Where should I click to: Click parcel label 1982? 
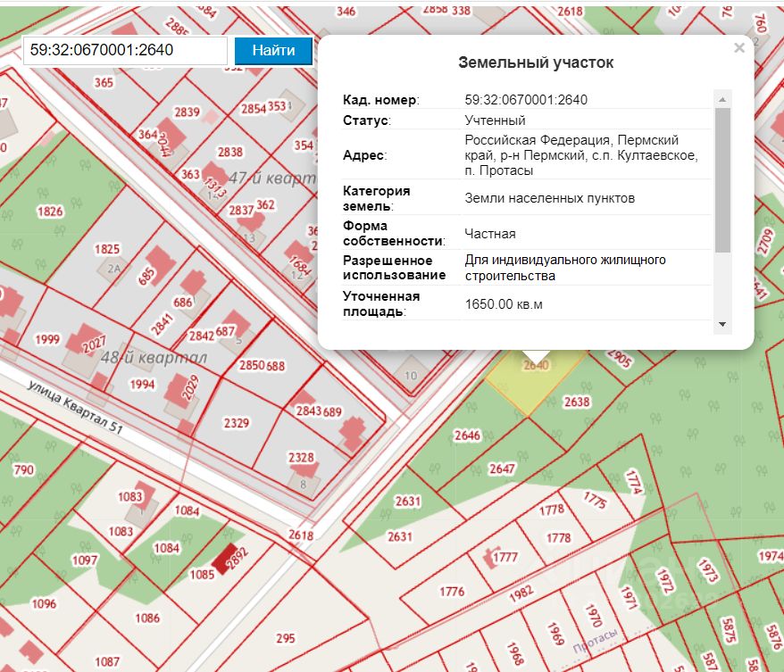pyautogui.click(x=521, y=593)
